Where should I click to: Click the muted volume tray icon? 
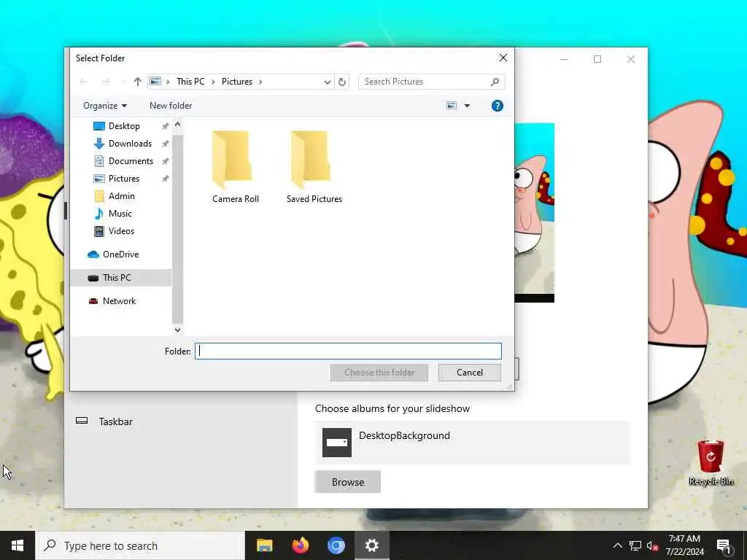(x=653, y=545)
